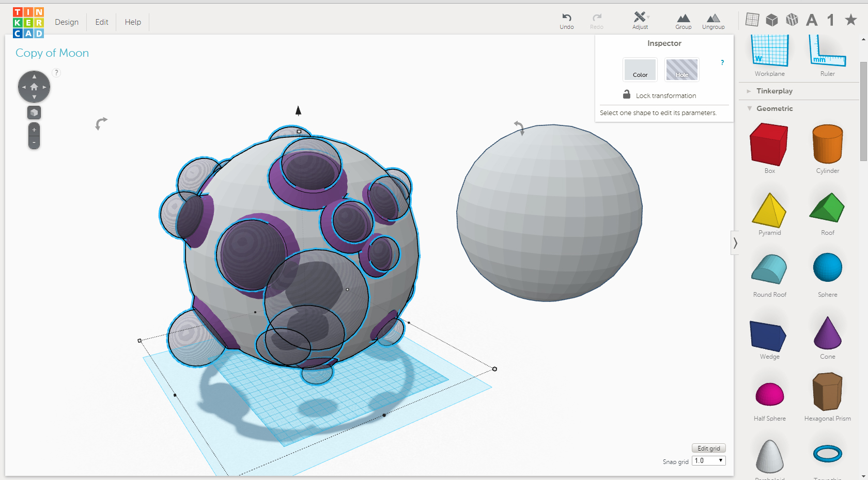868x480 pixels.
Task: Click the Edit grid button
Action: [709, 448]
